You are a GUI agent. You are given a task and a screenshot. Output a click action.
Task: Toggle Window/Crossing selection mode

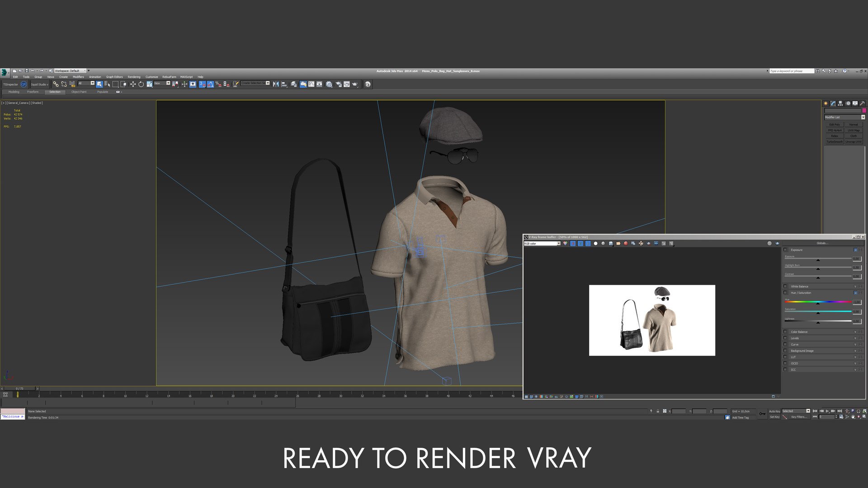(x=123, y=84)
